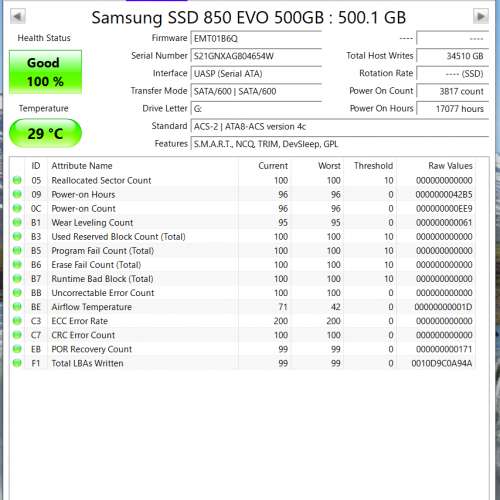Select the CRC Error Count attribute name
The image size is (500, 500).
(x=83, y=335)
